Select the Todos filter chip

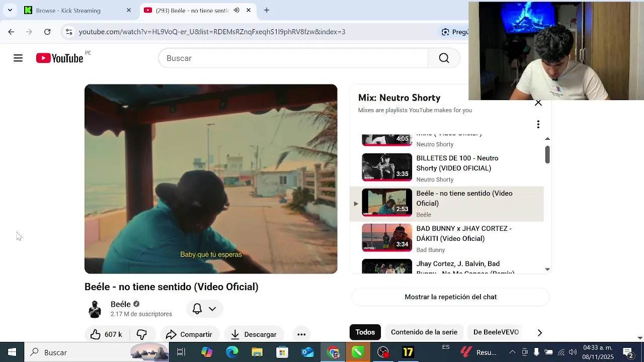coord(365,332)
